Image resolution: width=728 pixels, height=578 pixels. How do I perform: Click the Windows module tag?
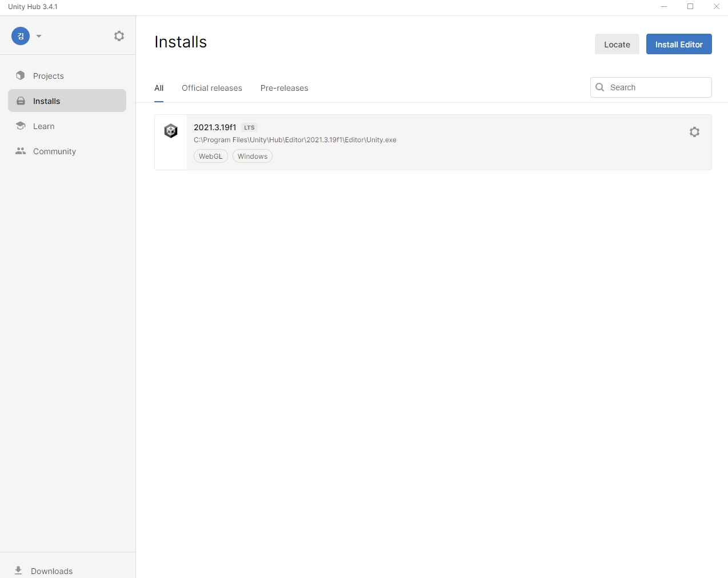tap(253, 156)
